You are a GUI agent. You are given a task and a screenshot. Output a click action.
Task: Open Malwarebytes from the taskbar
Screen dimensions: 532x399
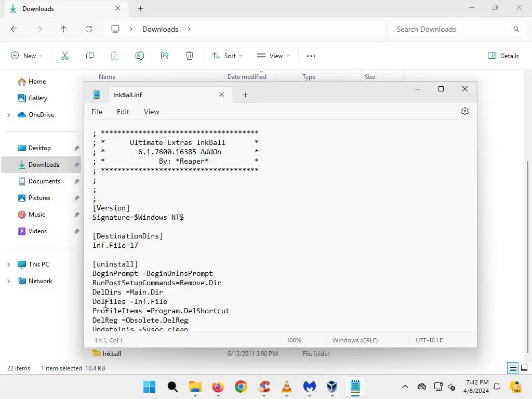[310, 387]
